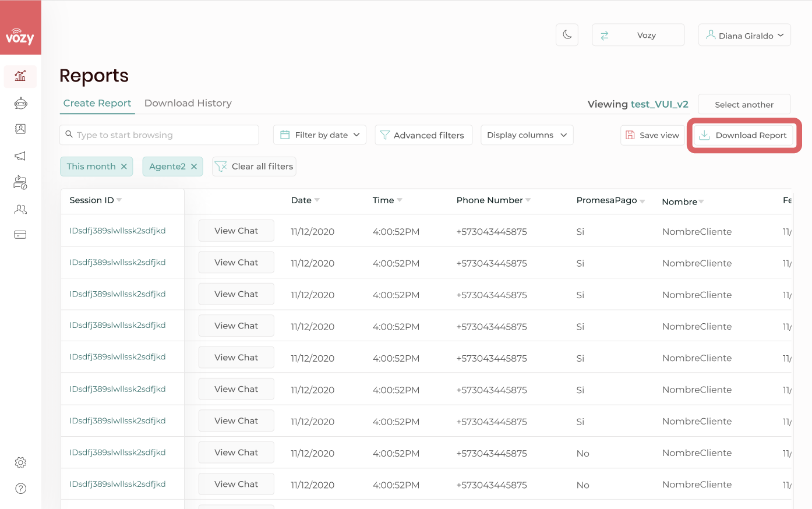Sort by Session ID column arrow
The width and height of the screenshot is (812, 509).
[119, 200]
